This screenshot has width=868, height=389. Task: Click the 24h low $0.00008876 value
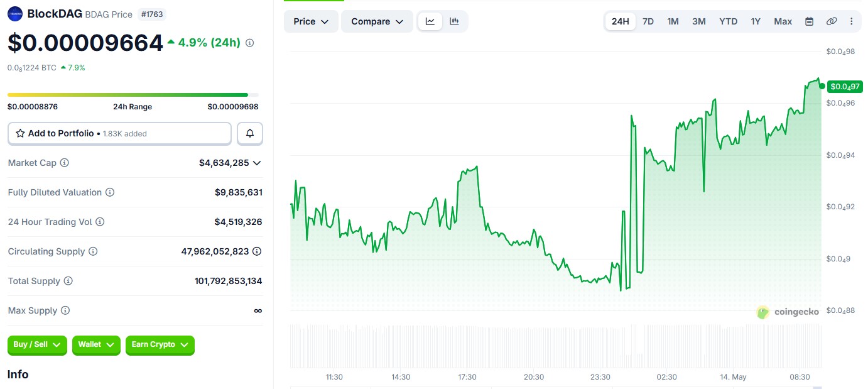[33, 107]
